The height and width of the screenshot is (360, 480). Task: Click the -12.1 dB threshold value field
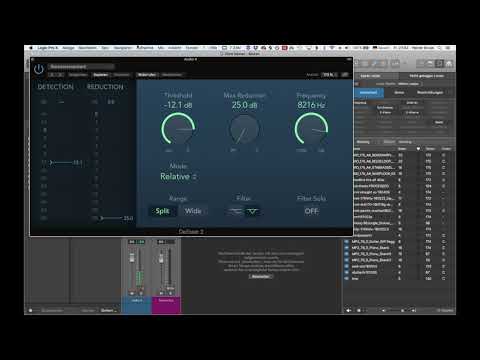(x=178, y=105)
